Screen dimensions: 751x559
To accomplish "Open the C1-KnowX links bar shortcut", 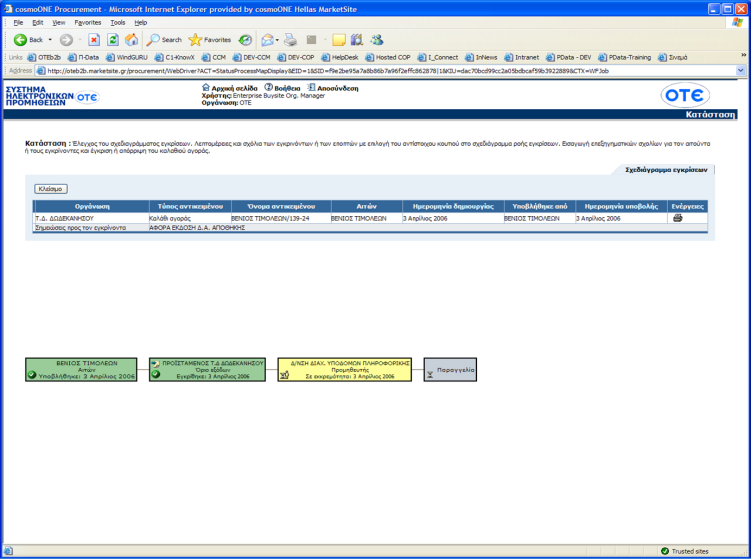I will [175, 57].
